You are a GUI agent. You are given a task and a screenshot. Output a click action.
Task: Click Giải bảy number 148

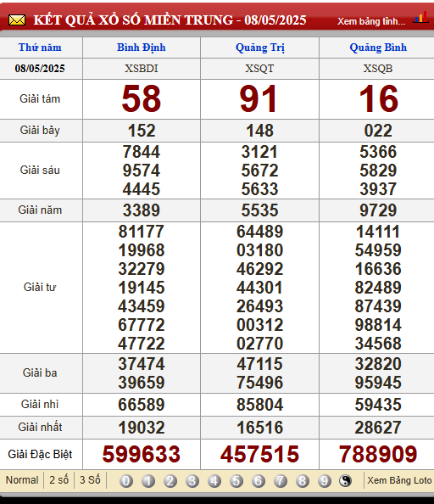(x=259, y=131)
